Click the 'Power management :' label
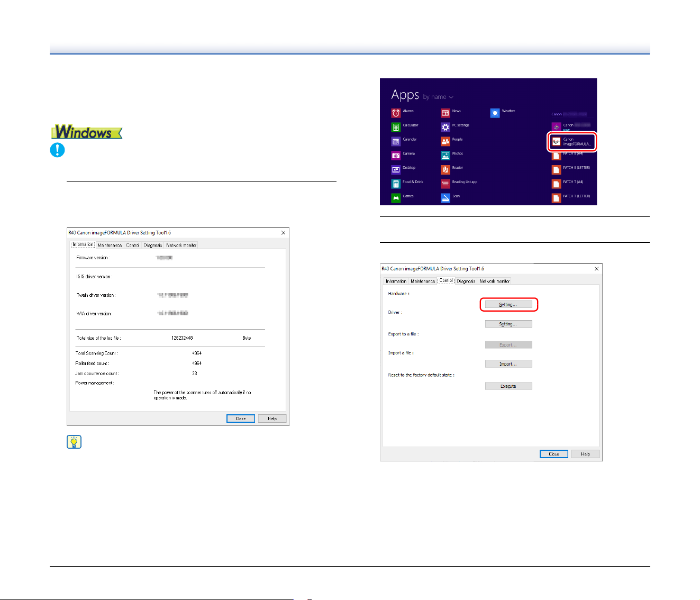The height and width of the screenshot is (600, 700). tap(94, 383)
